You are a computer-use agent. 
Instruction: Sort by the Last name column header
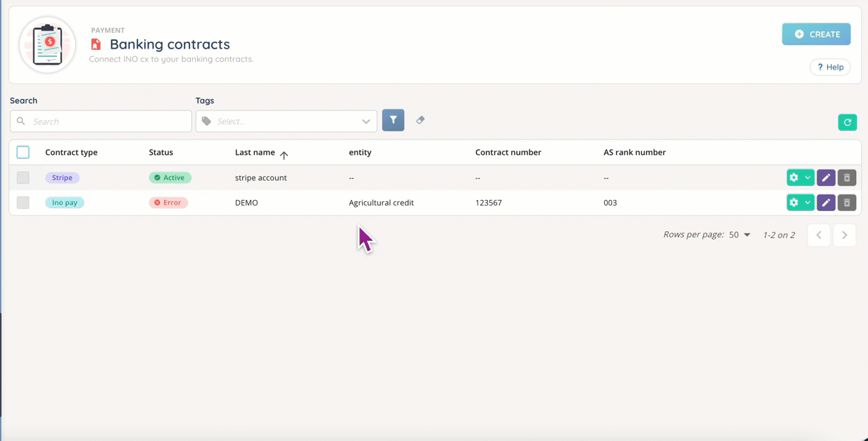[255, 152]
